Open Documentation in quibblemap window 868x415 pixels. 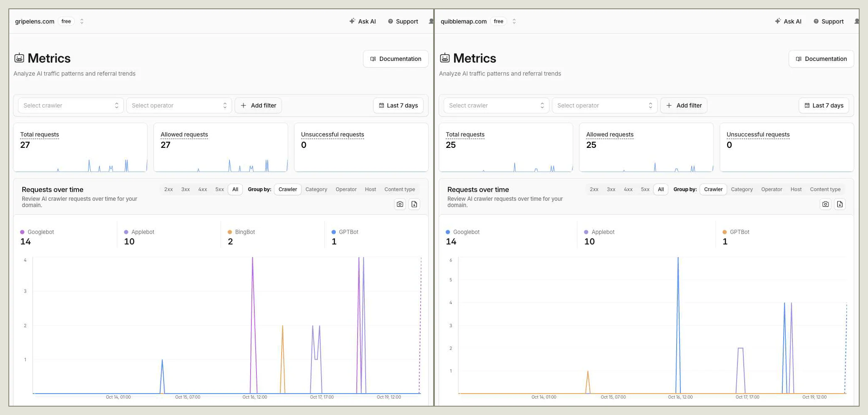click(821, 59)
